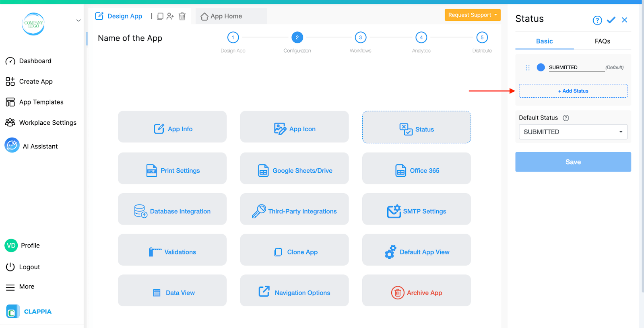This screenshot has width=644, height=328.
Task: Go to step 1 Design App
Action: coord(233,37)
